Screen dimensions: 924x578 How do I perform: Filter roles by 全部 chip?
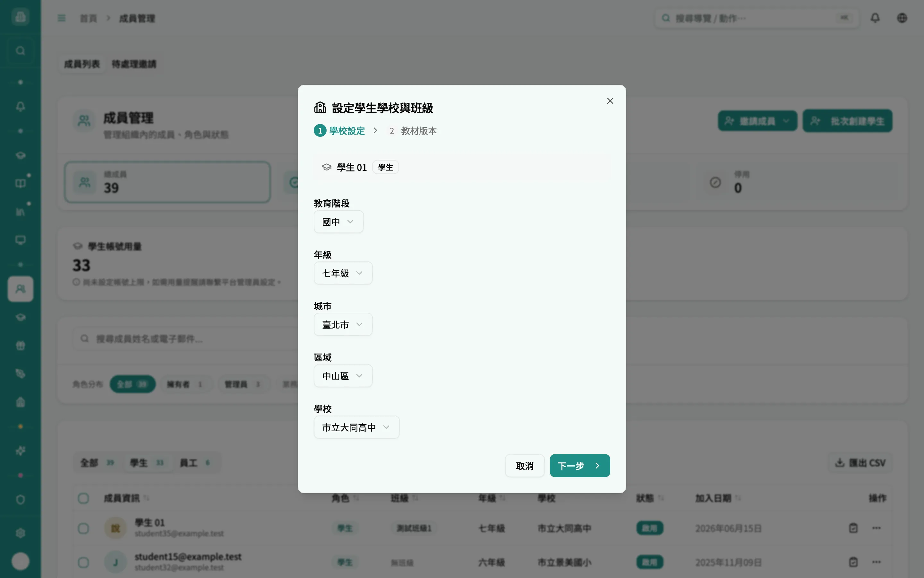(133, 384)
